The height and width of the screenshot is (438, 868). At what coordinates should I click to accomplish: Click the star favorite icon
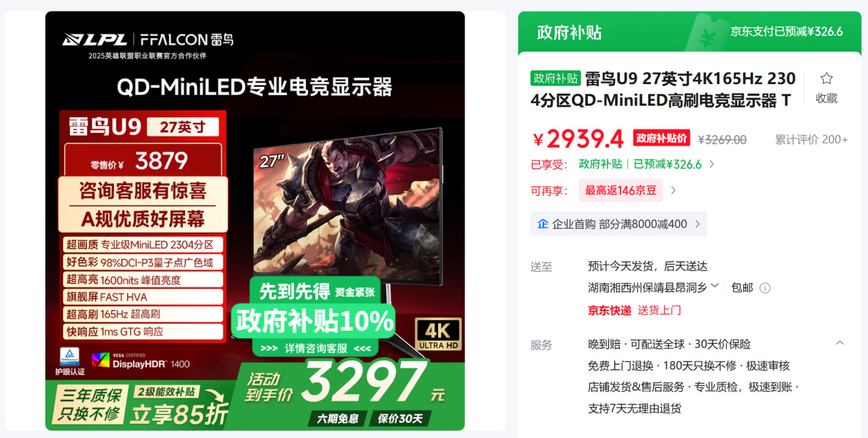coord(826,79)
